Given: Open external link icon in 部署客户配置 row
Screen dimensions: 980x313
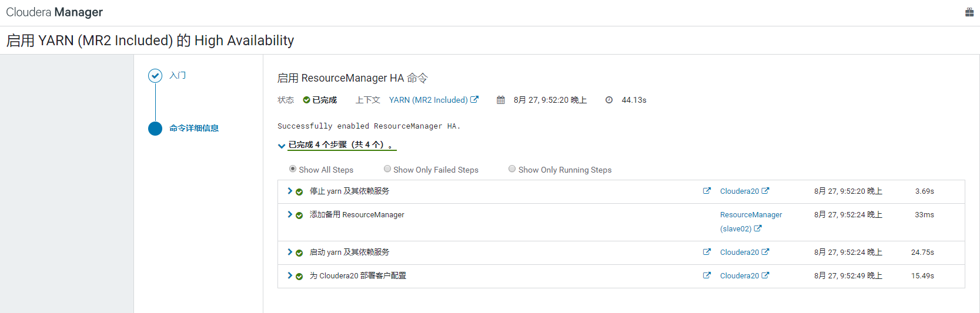Looking at the screenshot, I should pyautogui.click(x=707, y=275).
